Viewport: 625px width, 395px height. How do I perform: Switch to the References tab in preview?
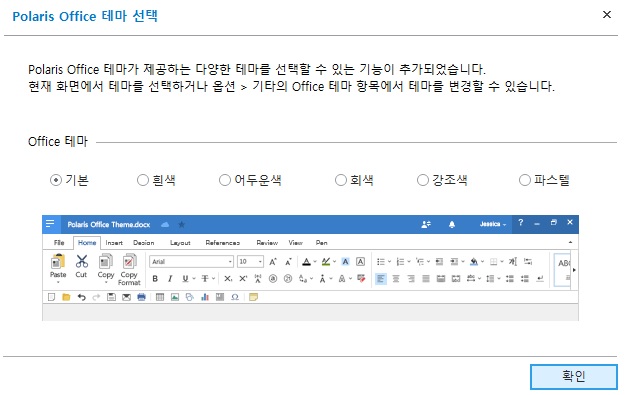[222, 243]
